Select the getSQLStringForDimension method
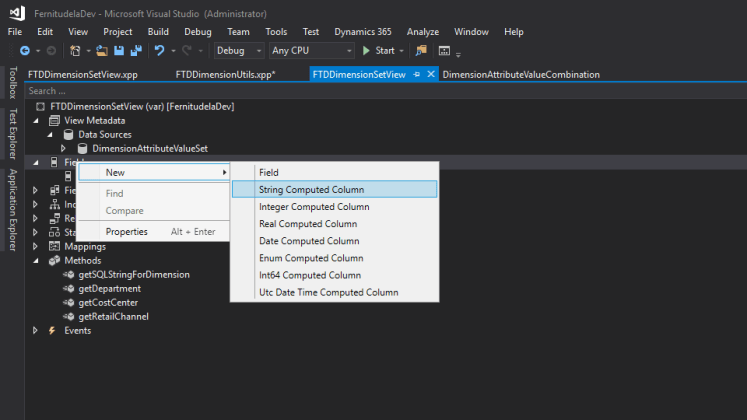The height and width of the screenshot is (420, 747). 134,275
